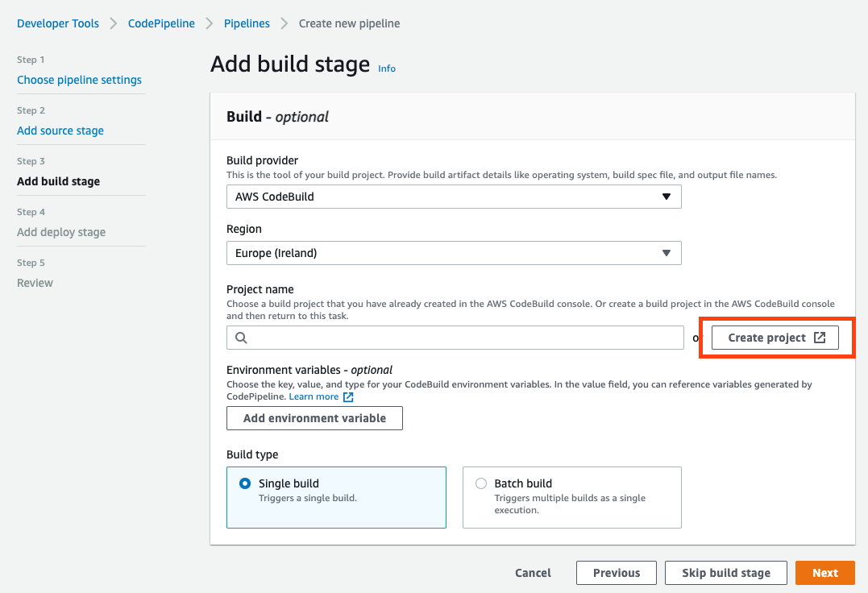Select the Batch build radio button
Image resolution: width=868 pixels, height=593 pixels.
point(481,483)
